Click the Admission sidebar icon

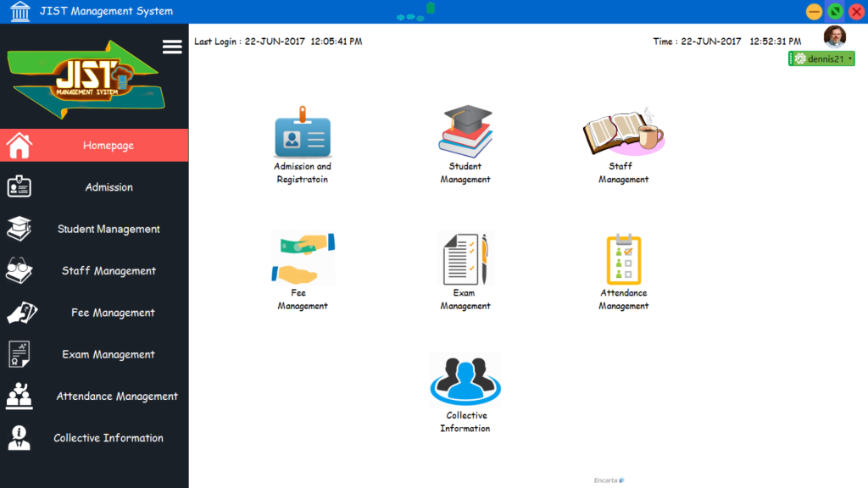[19, 186]
